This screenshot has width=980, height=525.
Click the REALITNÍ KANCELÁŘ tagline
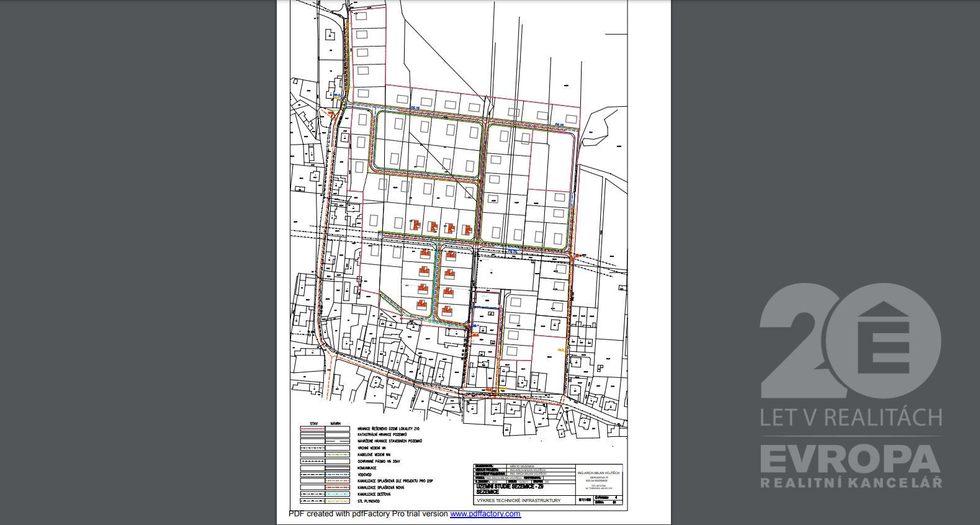851,483
